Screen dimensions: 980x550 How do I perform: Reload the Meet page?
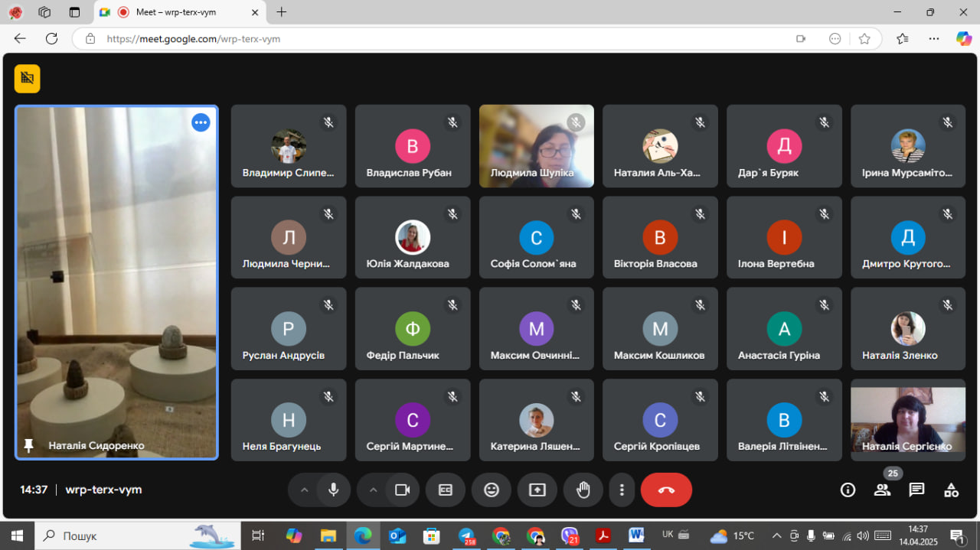pos(51,38)
